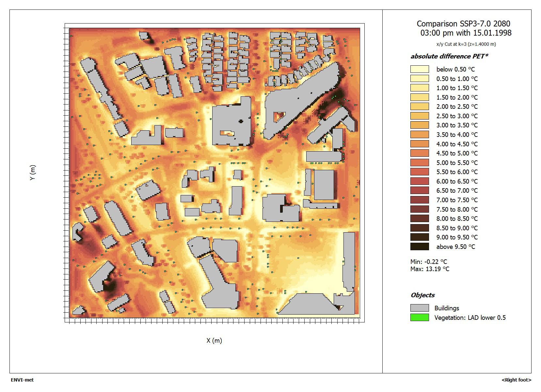
Task: Click the green Vegetation legend swatch
Action: click(x=420, y=317)
